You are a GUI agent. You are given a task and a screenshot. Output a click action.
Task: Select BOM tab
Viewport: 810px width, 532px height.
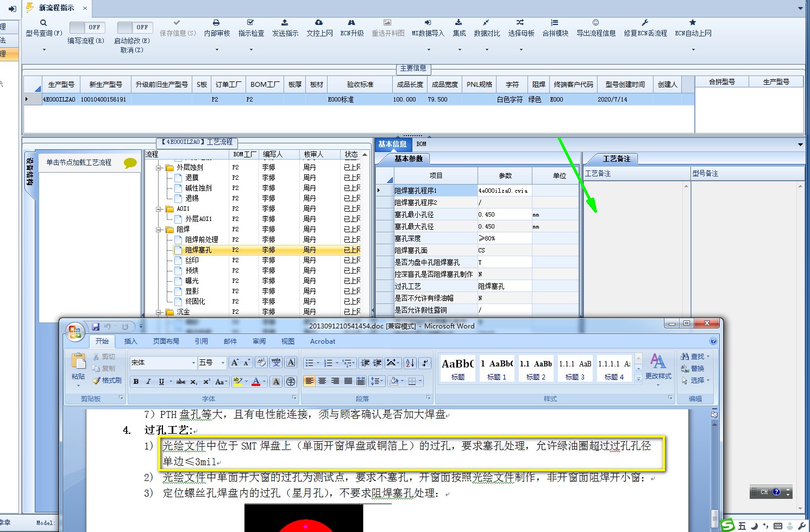pyautogui.click(x=422, y=144)
